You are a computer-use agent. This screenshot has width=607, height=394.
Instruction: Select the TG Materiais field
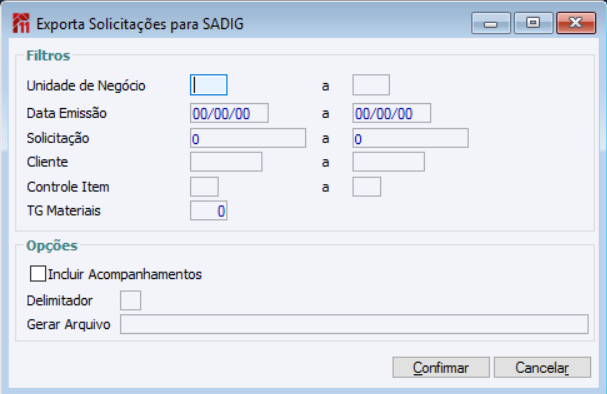pyautogui.click(x=209, y=211)
